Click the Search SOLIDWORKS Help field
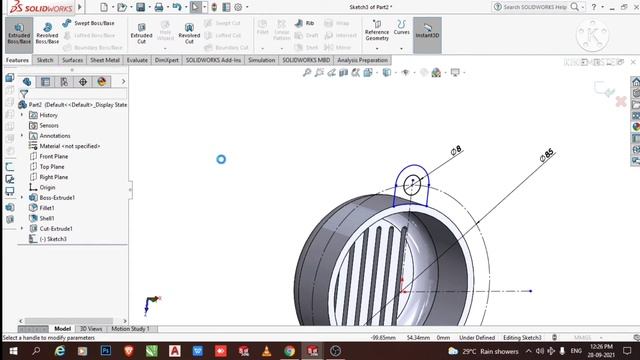The width and height of the screenshot is (640, 360). coord(535,7)
